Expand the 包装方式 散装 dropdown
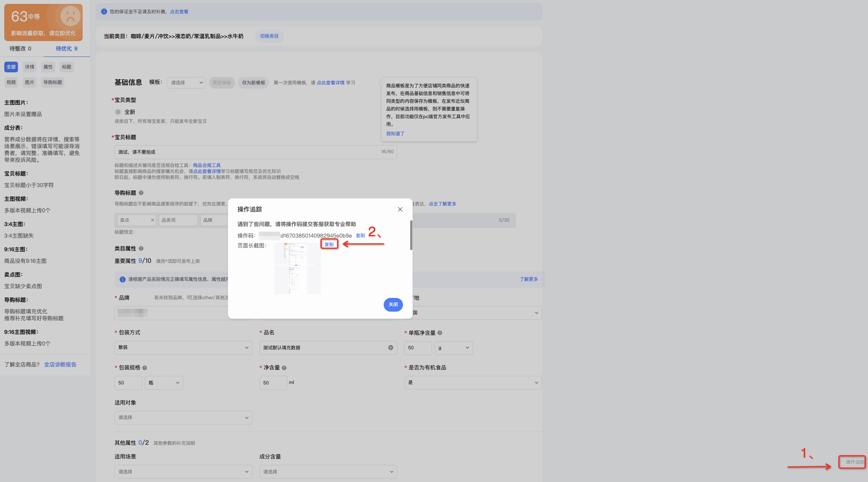Screen dimensions: 868x482 click(183, 348)
